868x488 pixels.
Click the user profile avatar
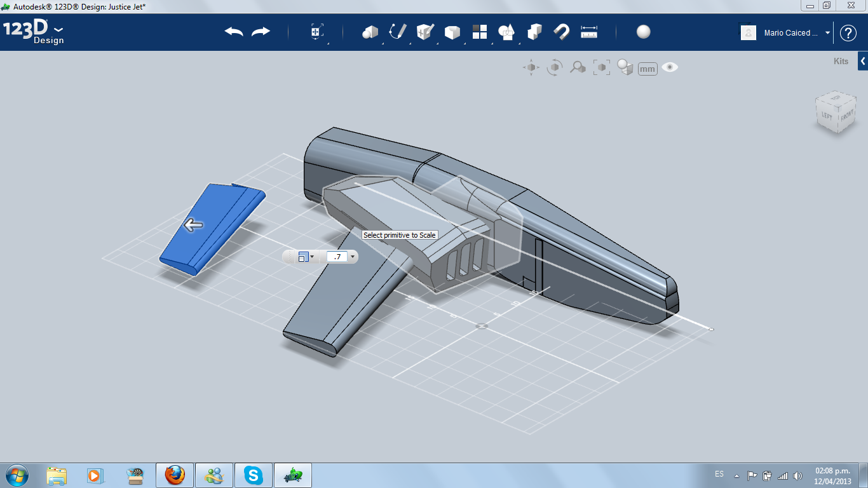click(x=749, y=32)
